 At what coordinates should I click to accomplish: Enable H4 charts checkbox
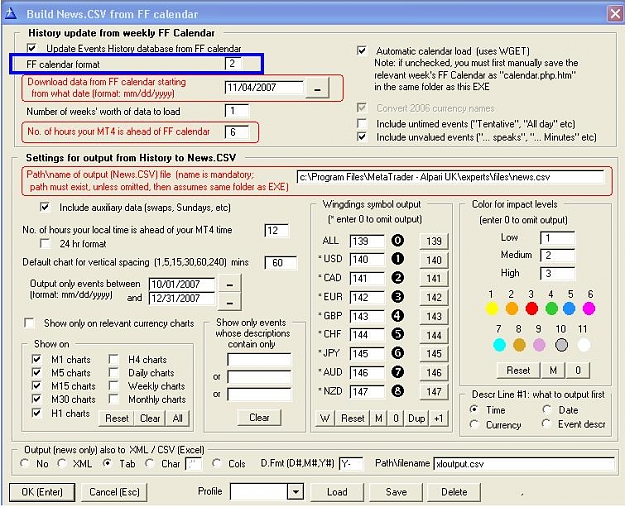(114, 359)
